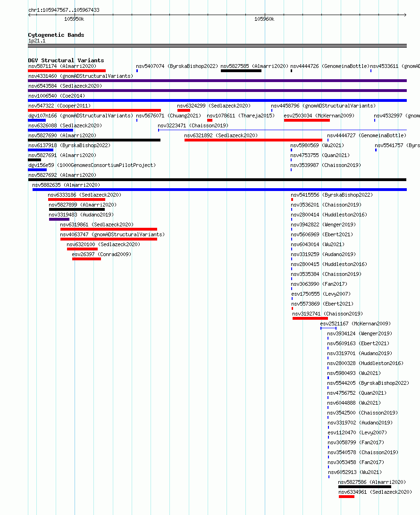Select nsv3058799 (Fan2017) label

click(x=356, y=442)
